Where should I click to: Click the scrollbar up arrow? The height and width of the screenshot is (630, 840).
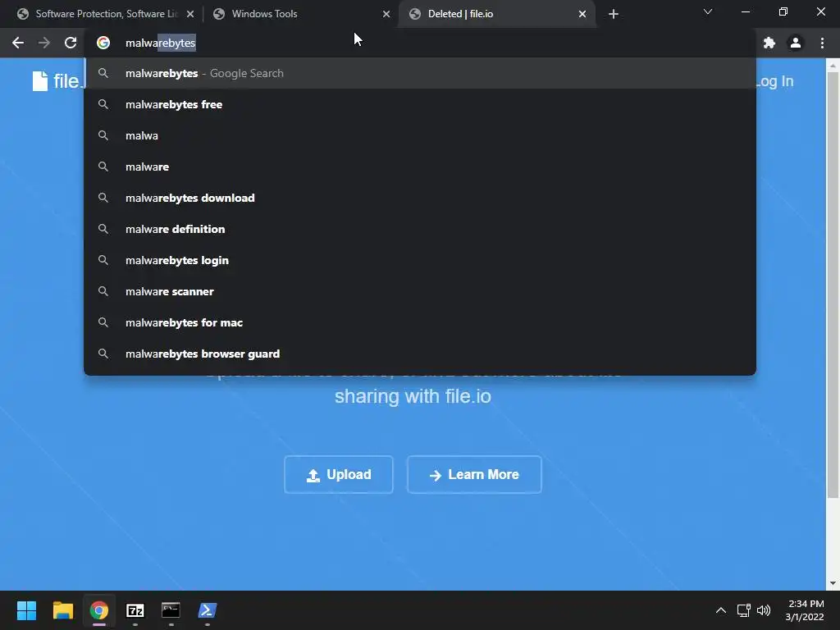[832, 66]
